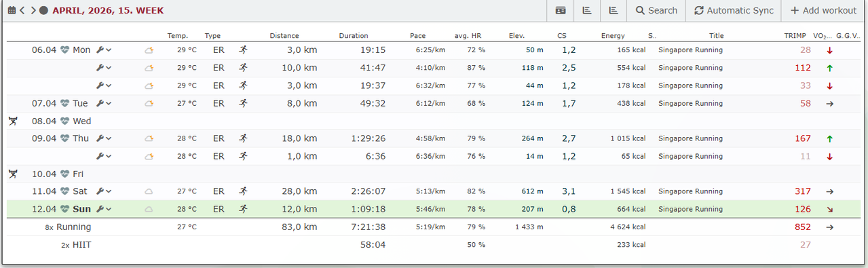Open health heart icon for Fri 10.04
The width and height of the screenshot is (868, 268).
pos(65,174)
